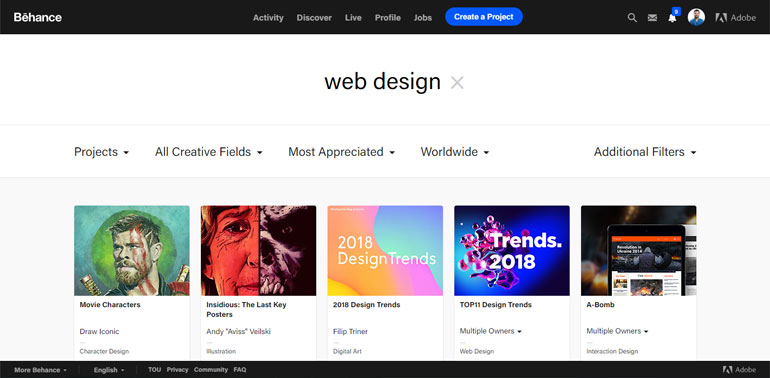Click the TOP11 Design Trends title
The height and width of the screenshot is (378, 770).
(x=495, y=305)
